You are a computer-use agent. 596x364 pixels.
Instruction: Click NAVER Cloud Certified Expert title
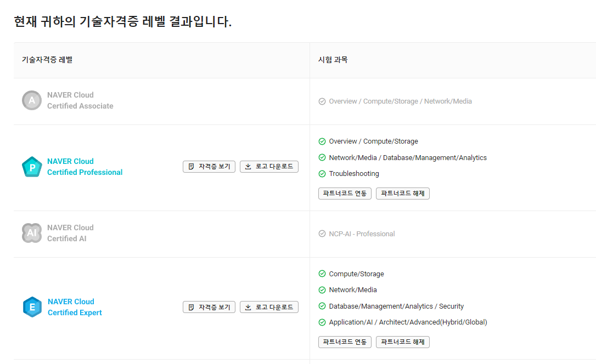[x=75, y=307]
